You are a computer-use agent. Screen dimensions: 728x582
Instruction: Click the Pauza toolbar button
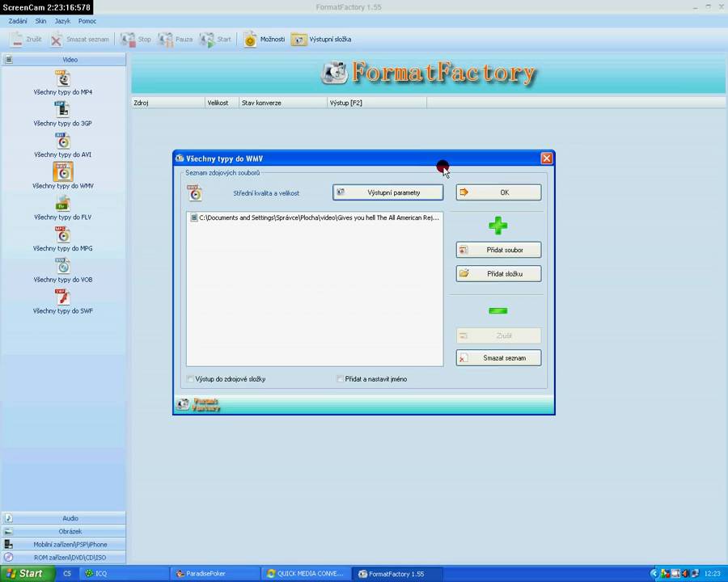pyautogui.click(x=175, y=40)
